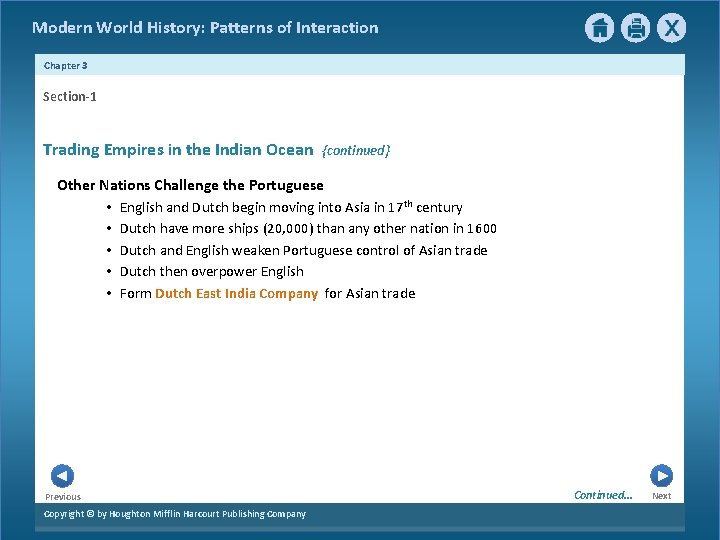Click the {continued} italic label
Viewport: 720px width, 540px height.
click(356, 151)
